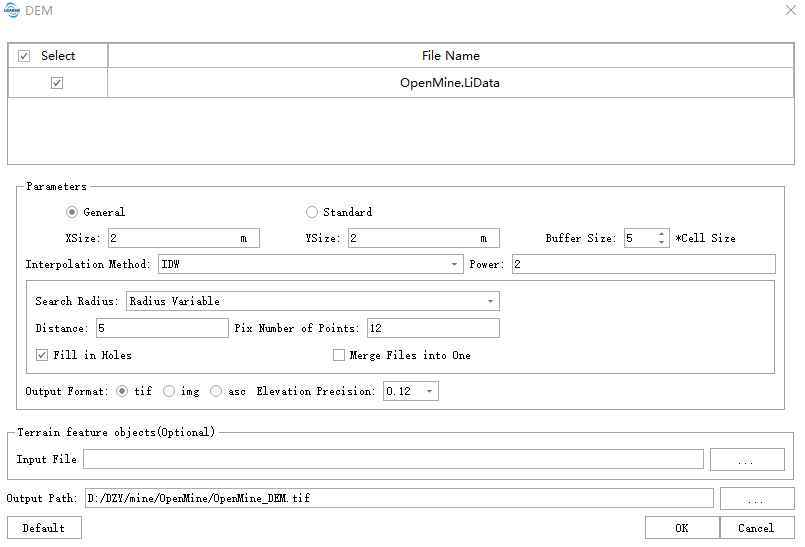The height and width of the screenshot is (547, 805).
Task: Browse for terrain feature Input File
Action: pyautogui.click(x=747, y=460)
